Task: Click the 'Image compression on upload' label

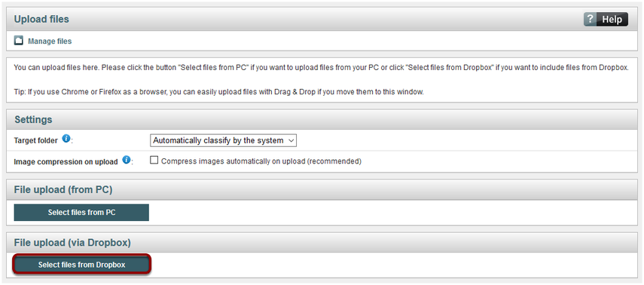Action: pyautogui.click(x=66, y=161)
